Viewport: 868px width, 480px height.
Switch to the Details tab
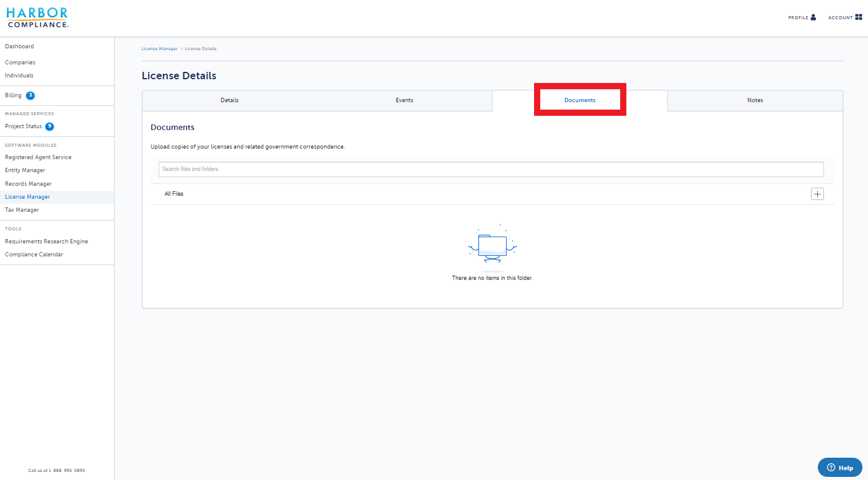tap(229, 100)
